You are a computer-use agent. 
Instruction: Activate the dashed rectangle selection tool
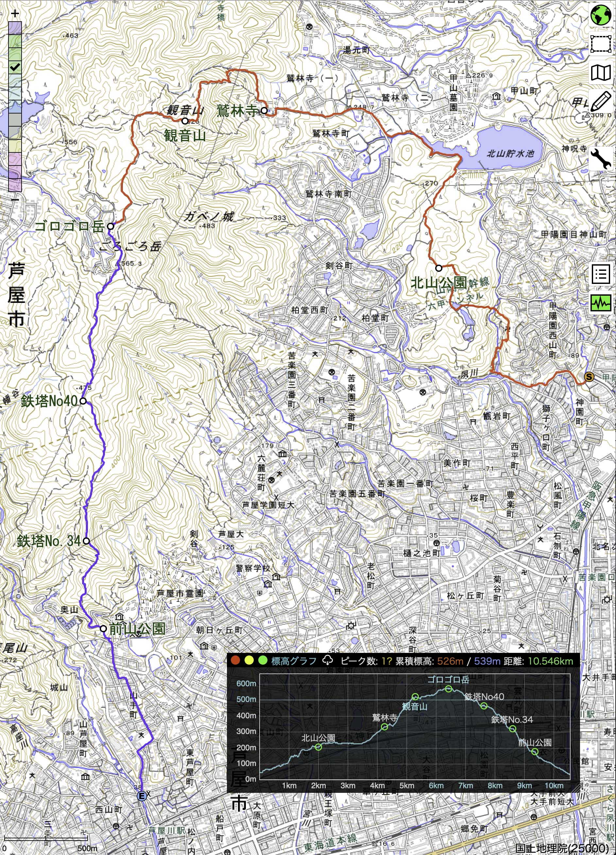click(x=601, y=44)
